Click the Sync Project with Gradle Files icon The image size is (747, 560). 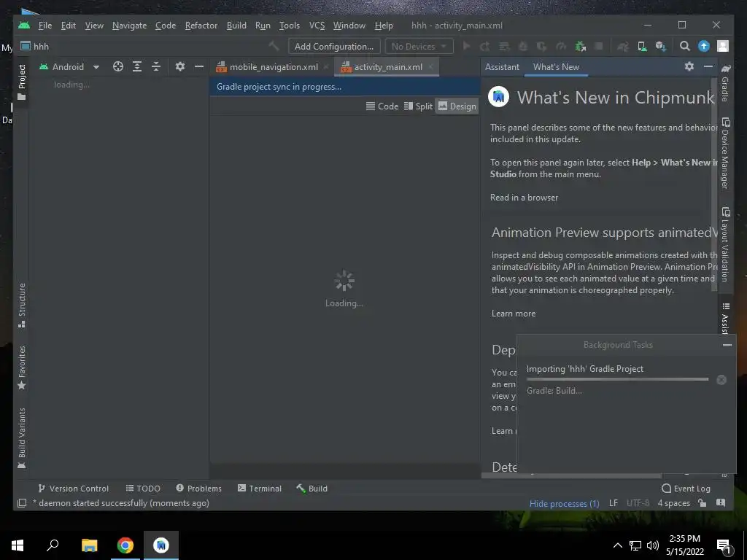(x=623, y=46)
